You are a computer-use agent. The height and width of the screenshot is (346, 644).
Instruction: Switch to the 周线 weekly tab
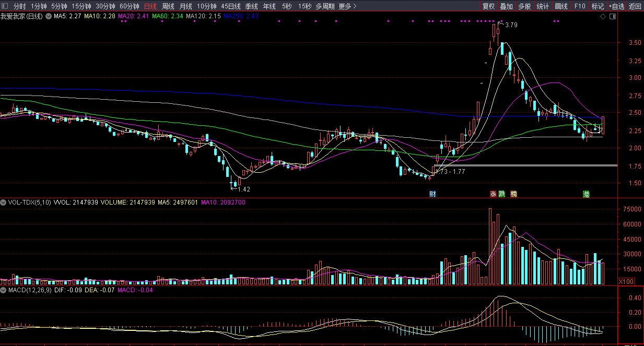pyautogui.click(x=168, y=6)
